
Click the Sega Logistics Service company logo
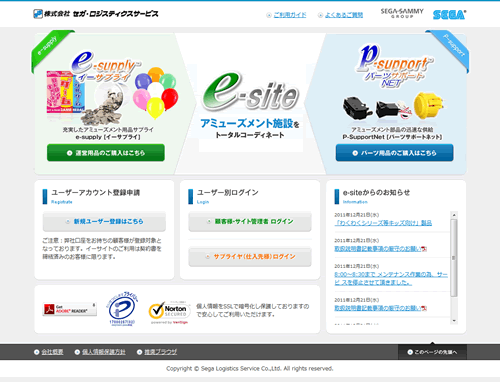(96, 14)
